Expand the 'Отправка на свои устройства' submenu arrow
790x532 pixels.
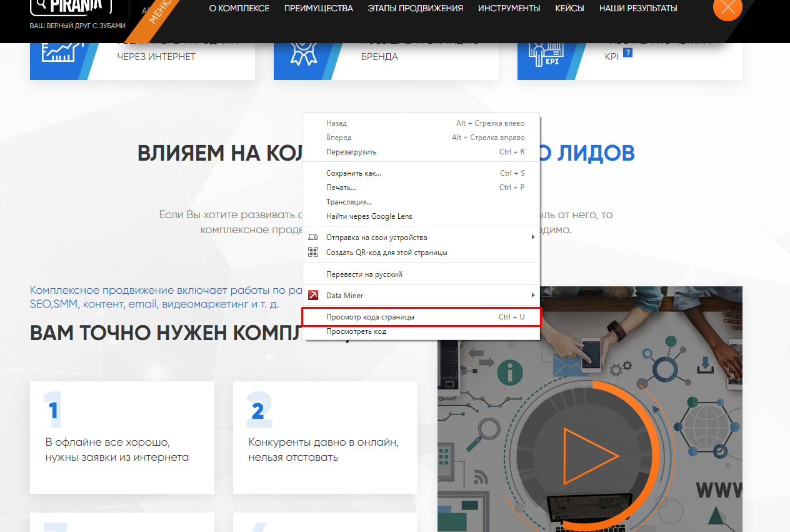532,238
